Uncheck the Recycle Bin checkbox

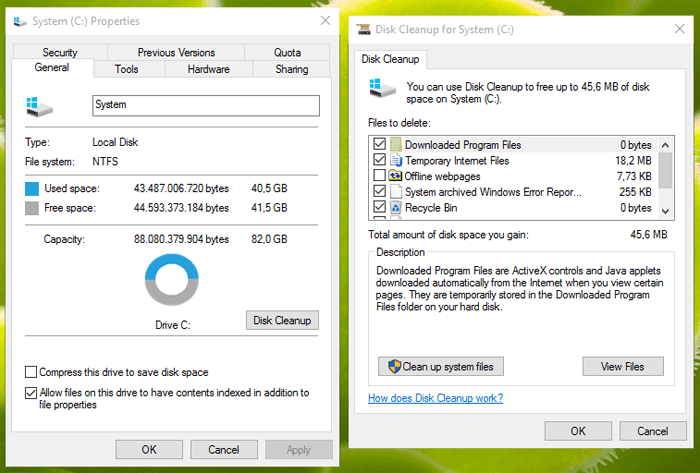[379, 207]
